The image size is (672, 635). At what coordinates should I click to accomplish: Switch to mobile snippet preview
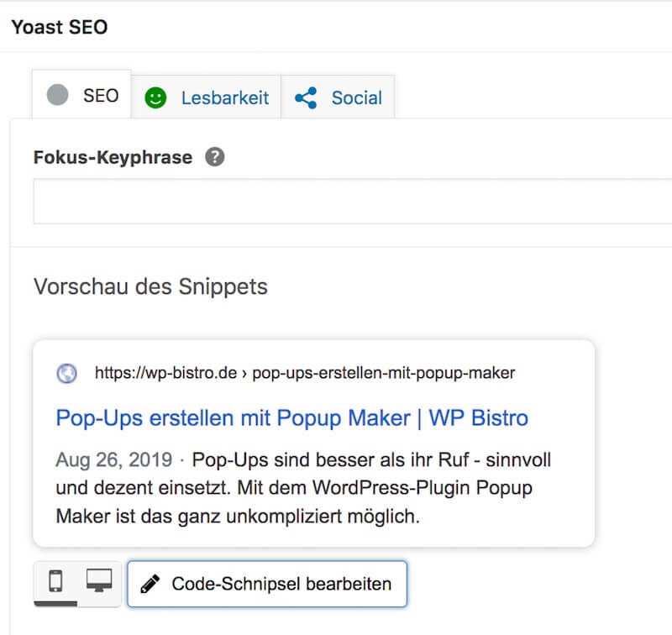[55, 581]
